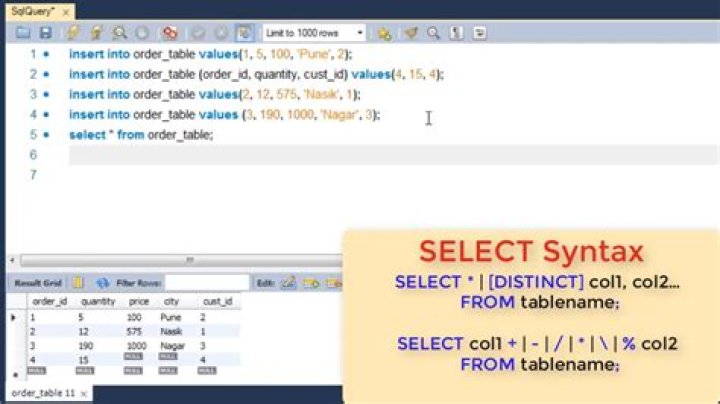Select the quantity cell '190'
The height and width of the screenshot is (404, 720).
(85, 346)
